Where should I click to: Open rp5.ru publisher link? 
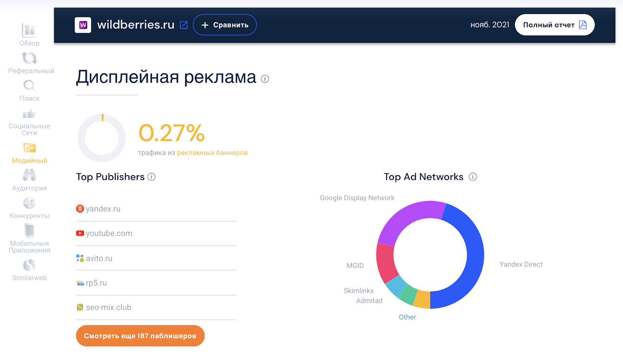tap(96, 283)
